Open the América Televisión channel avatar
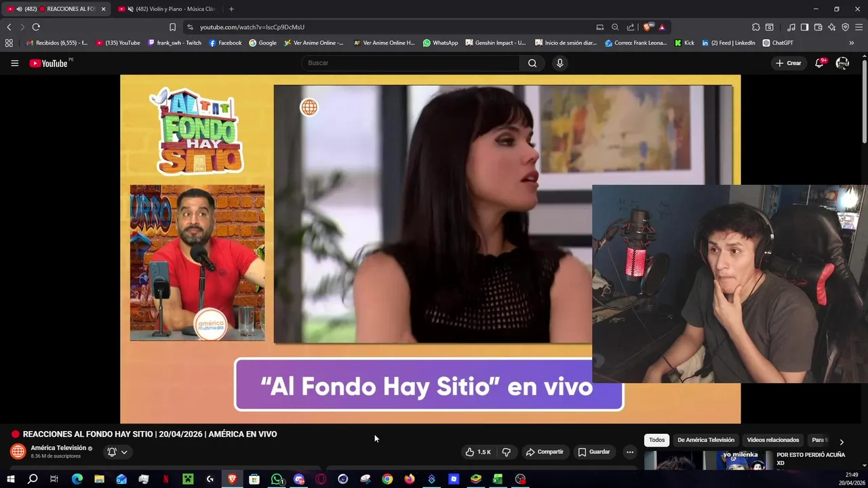 pyautogui.click(x=18, y=451)
